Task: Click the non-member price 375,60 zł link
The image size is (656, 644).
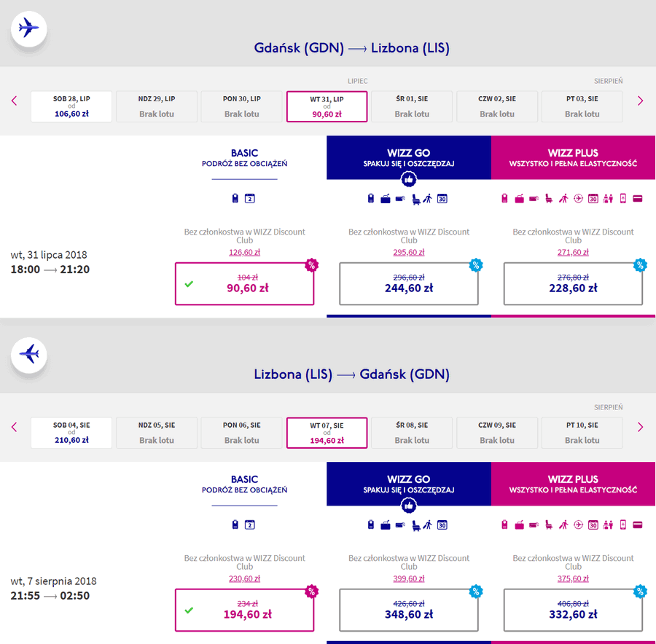Action: [x=573, y=578]
